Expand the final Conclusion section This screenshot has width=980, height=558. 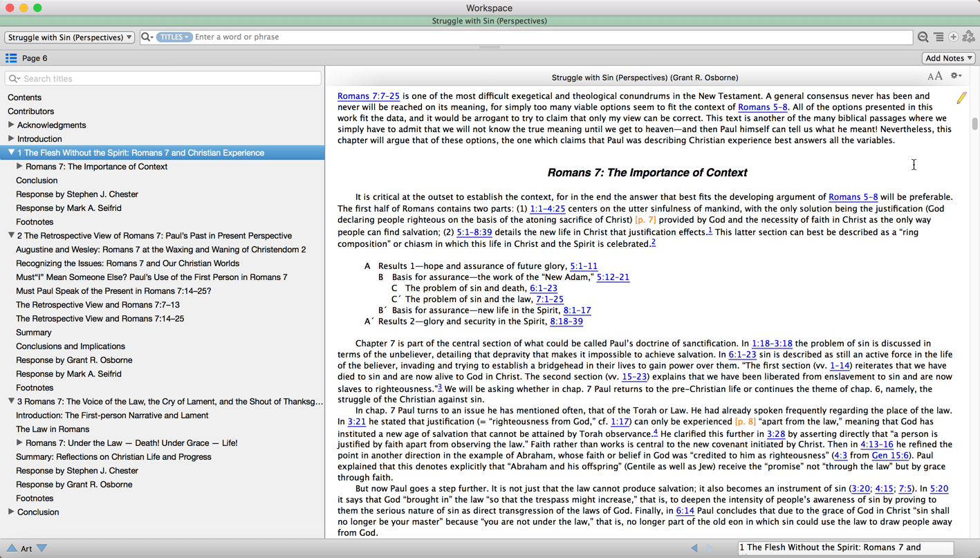pos(11,512)
